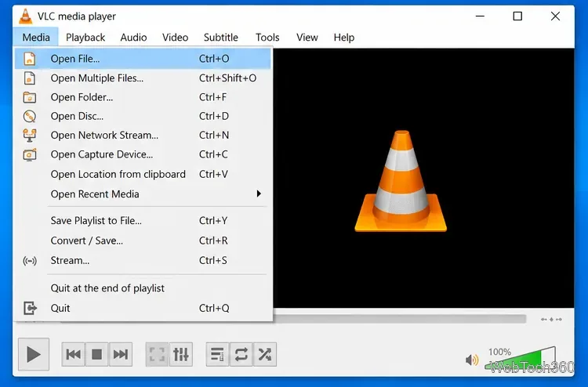This screenshot has width=588, height=387.
Task: Click the VLC cone in video area
Action: [x=401, y=181]
